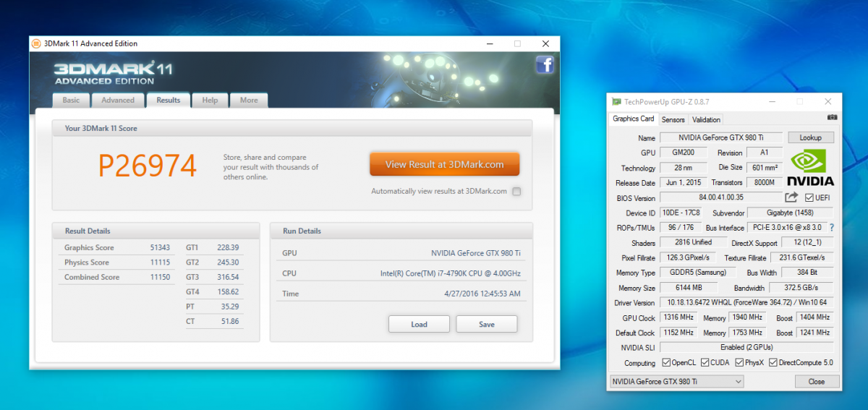This screenshot has width=868, height=410.
Task: Click View Result at 3DMark.com button
Action: click(444, 164)
